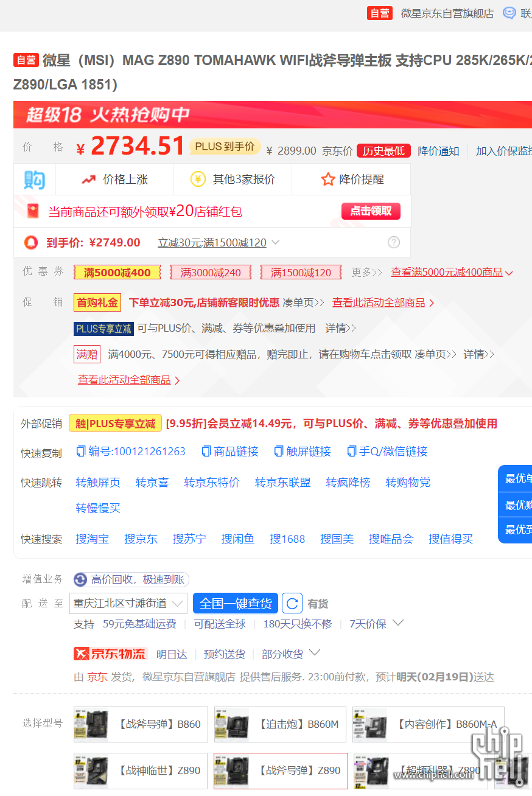The height and width of the screenshot is (796, 532).
Task: Click the 历史最低 red badge
Action: point(383,151)
